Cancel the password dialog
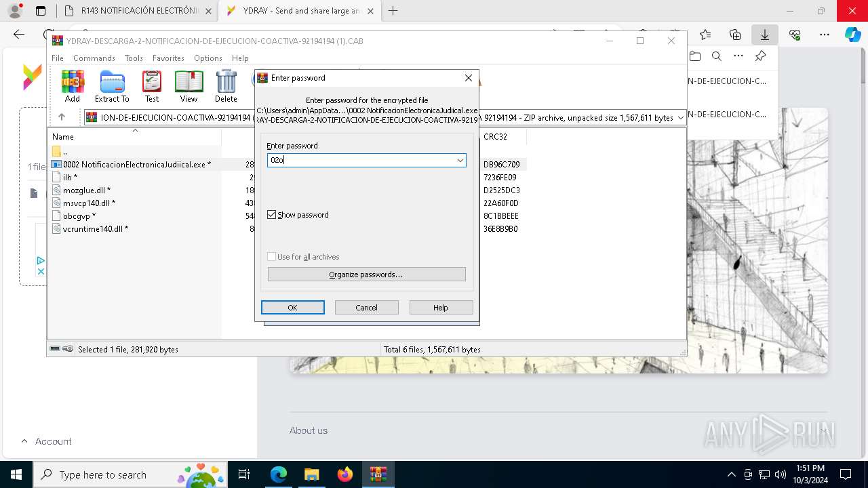Viewport: 868px width, 488px height. [x=366, y=308]
